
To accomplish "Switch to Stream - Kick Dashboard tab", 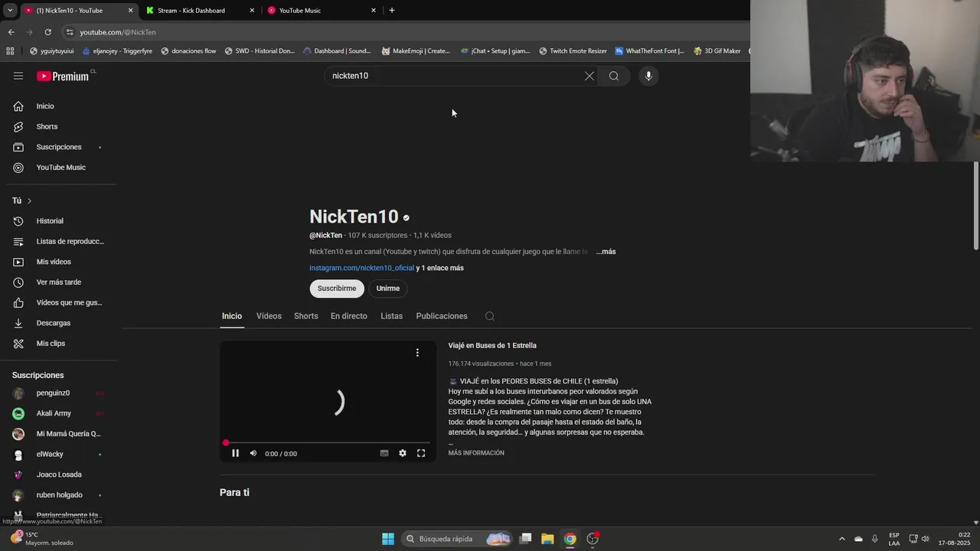I will click(198, 11).
